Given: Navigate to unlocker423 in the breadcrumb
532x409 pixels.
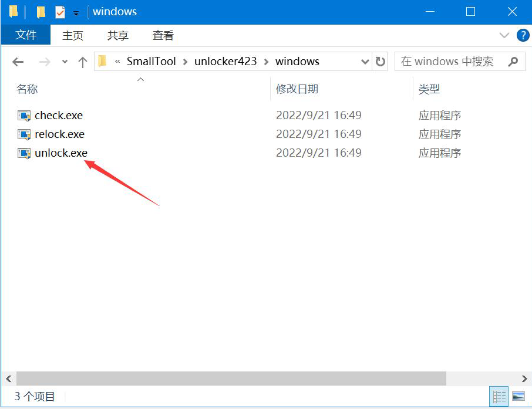Looking at the screenshot, I should (x=225, y=62).
